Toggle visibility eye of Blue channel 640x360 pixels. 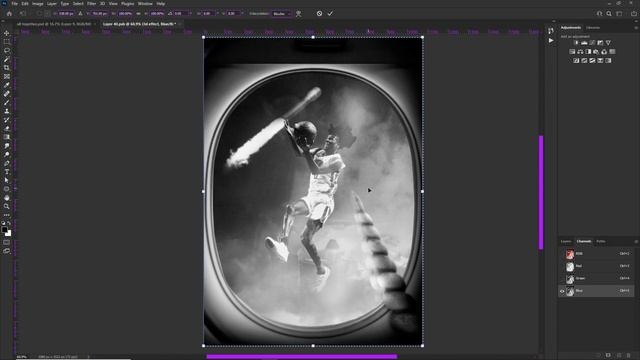click(x=562, y=291)
